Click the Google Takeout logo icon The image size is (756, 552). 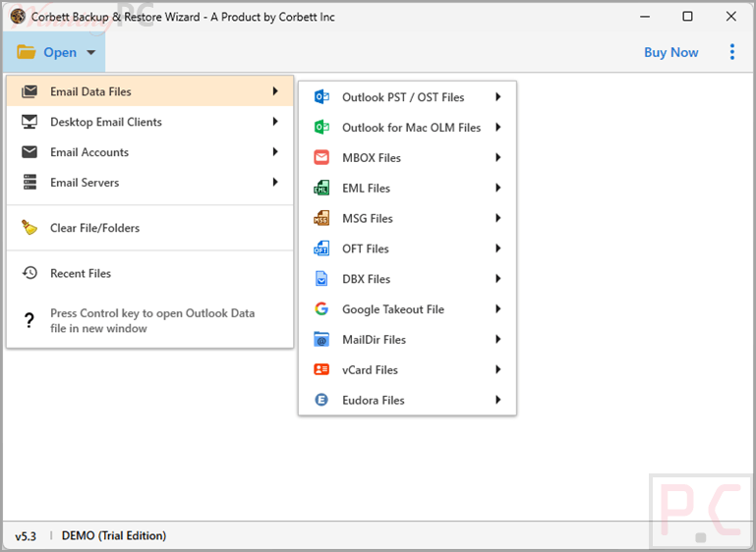click(x=321, y=308)
